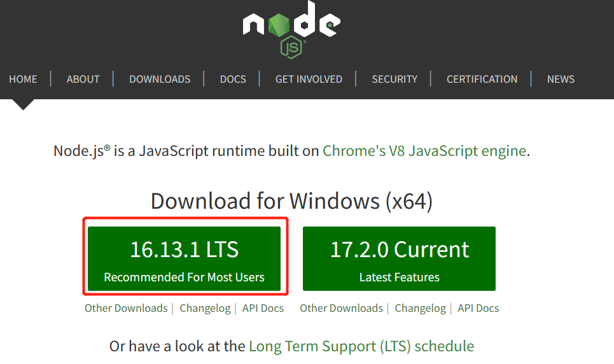Open API Docs for 17.2.0 Current
Viewport: 614px width, 364px height.
tap(478, 309)
